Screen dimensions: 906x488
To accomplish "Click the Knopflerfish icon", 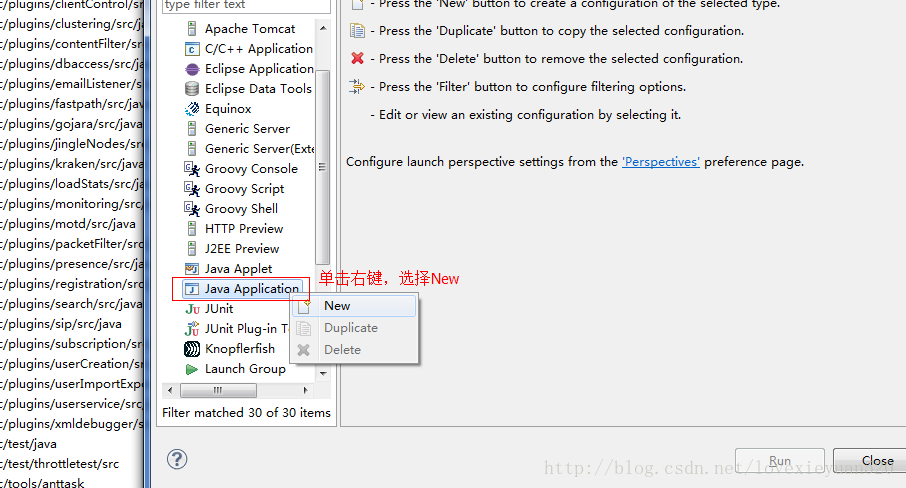I will (192, 349).
